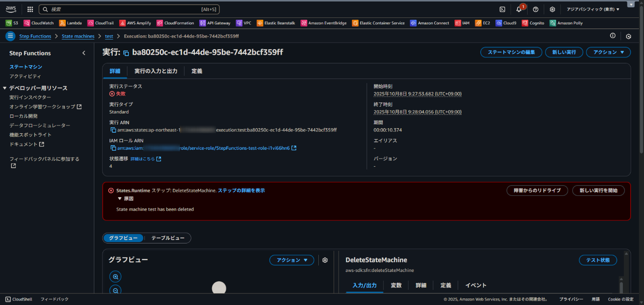Open the Amazon EventBridge shortcut
644x305 pixels.
tap(324, 23)
